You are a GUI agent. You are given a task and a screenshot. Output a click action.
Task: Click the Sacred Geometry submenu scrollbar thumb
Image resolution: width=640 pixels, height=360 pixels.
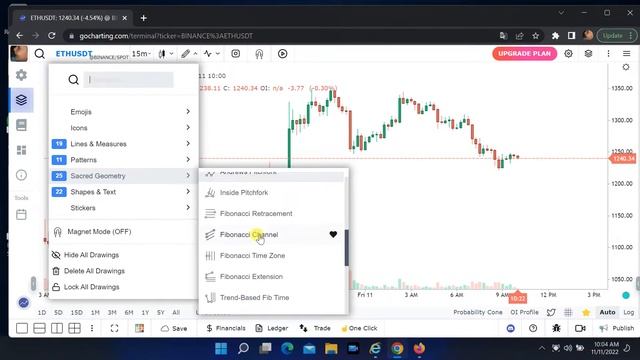pyautogui.click(x=347, y=248)
